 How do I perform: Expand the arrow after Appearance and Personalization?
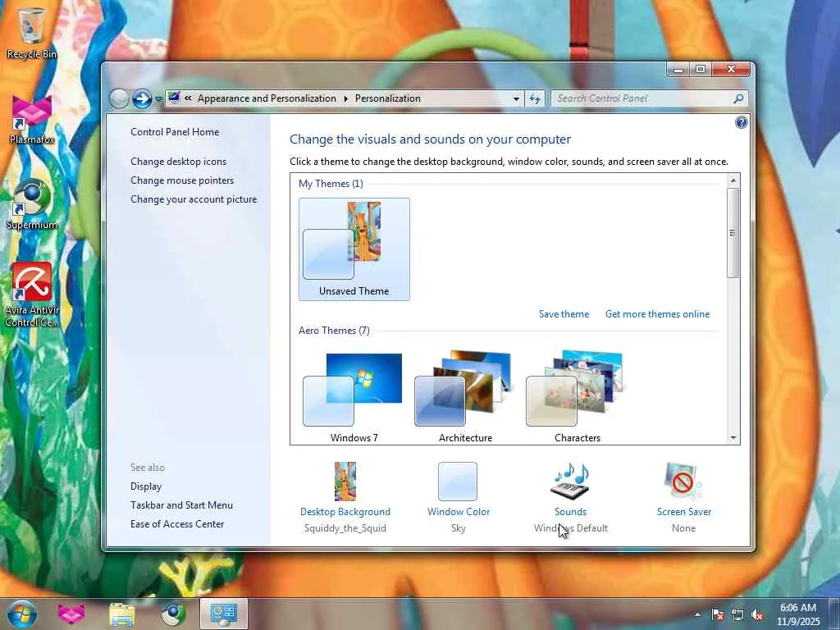pos(345,98)
